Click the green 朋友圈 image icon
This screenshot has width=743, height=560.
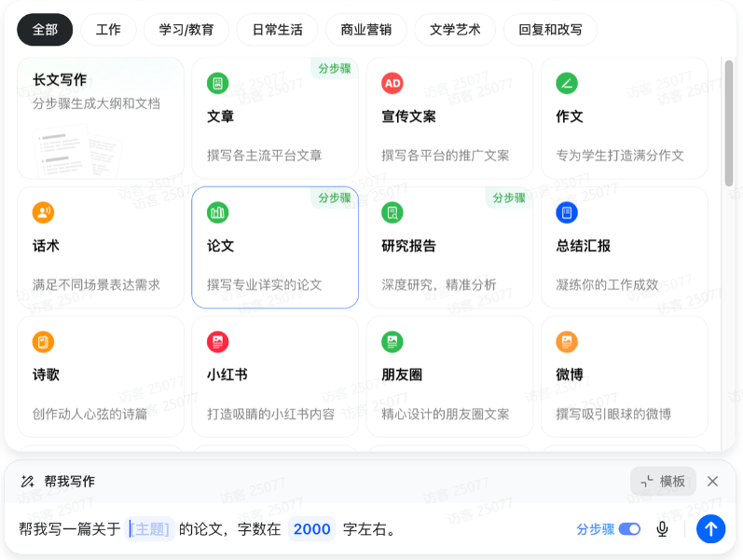coord(392,342)
